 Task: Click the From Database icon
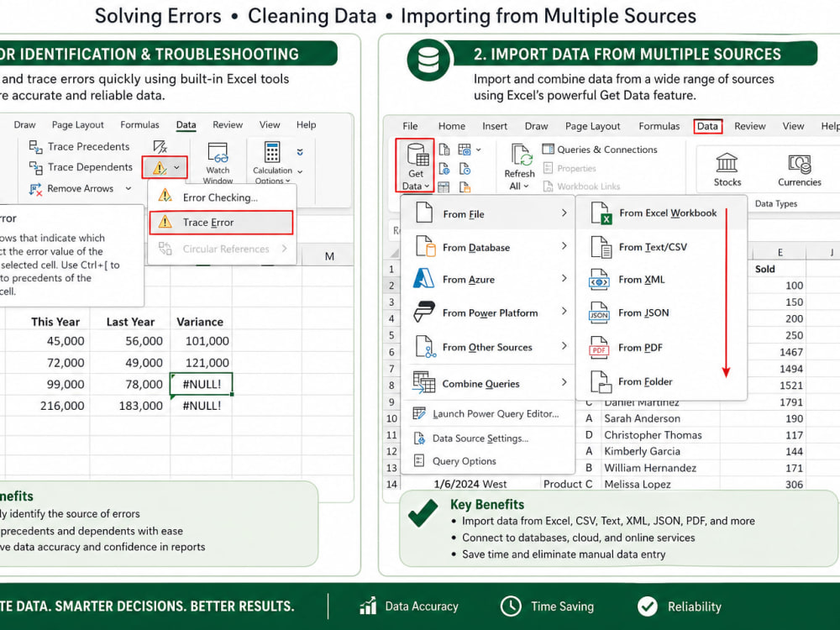coord(425,247)
